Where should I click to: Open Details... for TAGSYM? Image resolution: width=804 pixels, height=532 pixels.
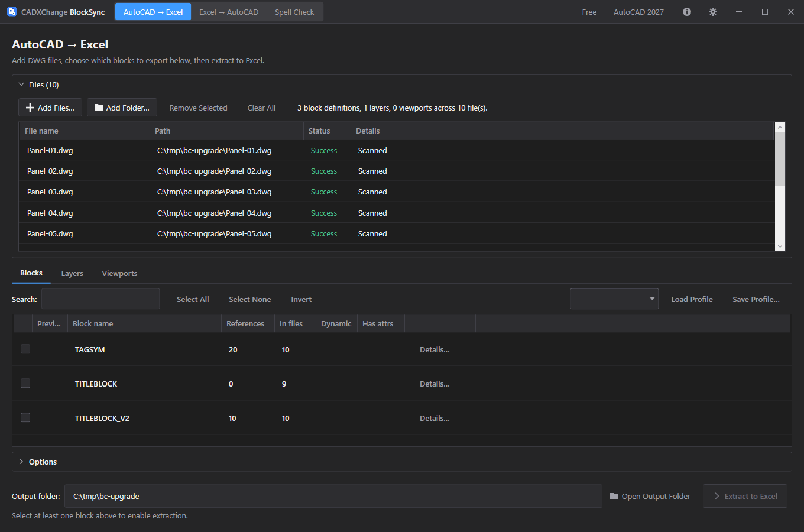click(x=435, y=349)
